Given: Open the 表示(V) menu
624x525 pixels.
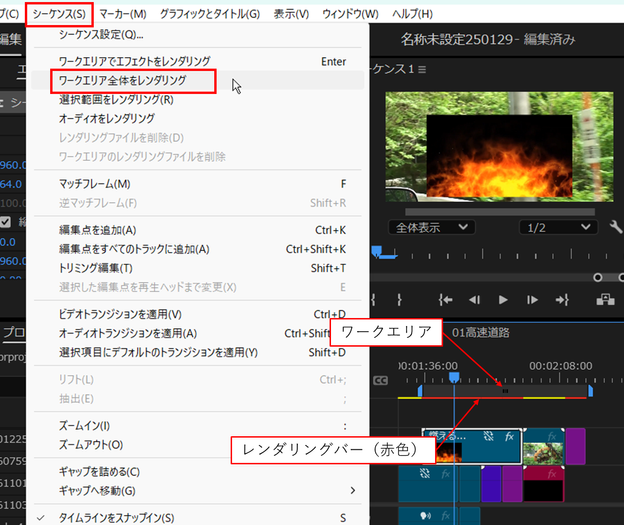Looking at the screenshot, I should [291, 14].
